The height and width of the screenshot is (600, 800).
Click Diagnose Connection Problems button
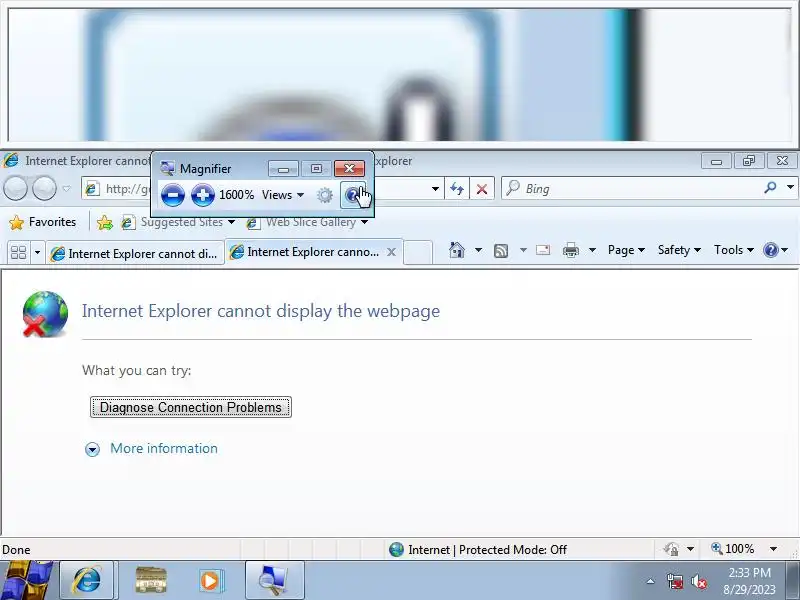[x=191, y=407]
